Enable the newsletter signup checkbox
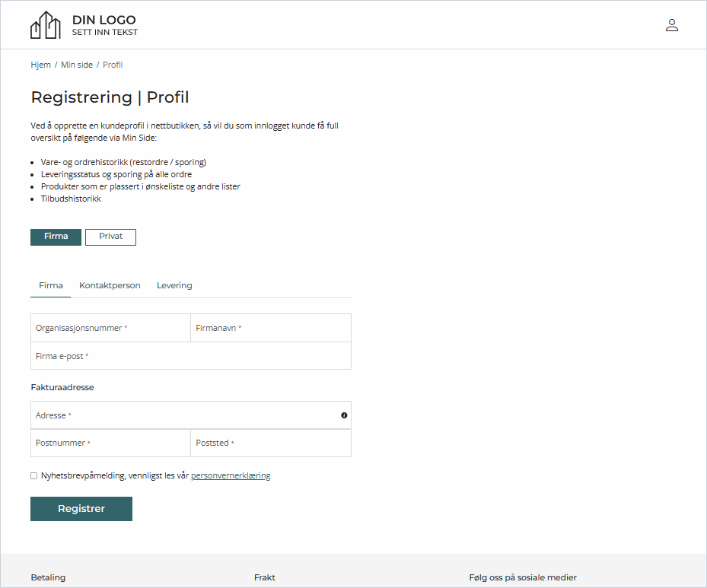The image size is (707, 588). 33,476
